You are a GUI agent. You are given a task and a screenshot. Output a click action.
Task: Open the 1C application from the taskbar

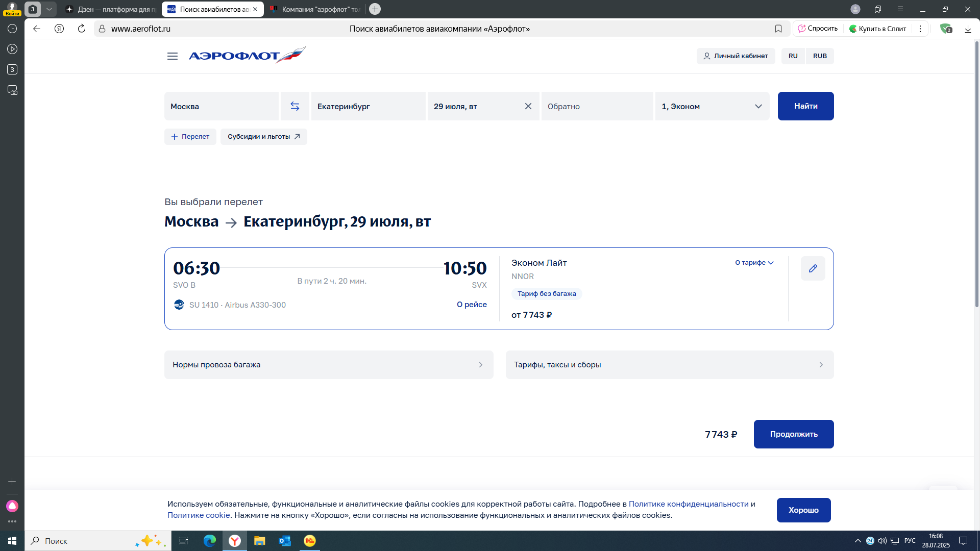click(310, 541)
